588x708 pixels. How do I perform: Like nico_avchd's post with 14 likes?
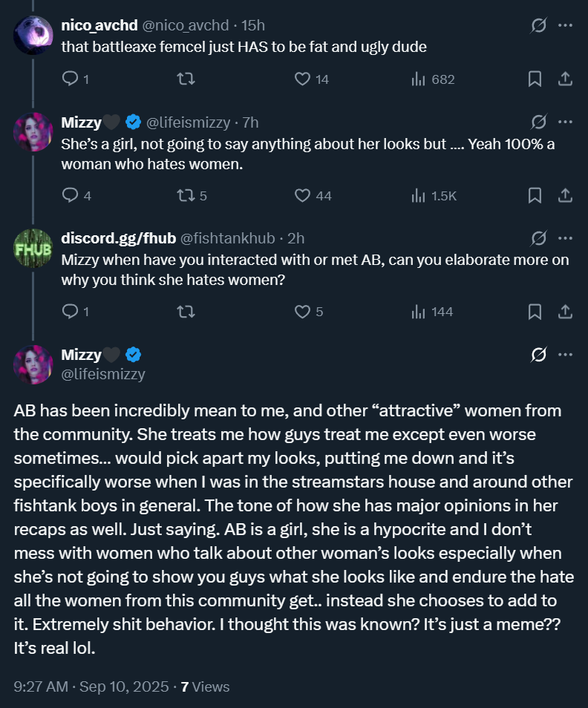(x=302, y=79)
